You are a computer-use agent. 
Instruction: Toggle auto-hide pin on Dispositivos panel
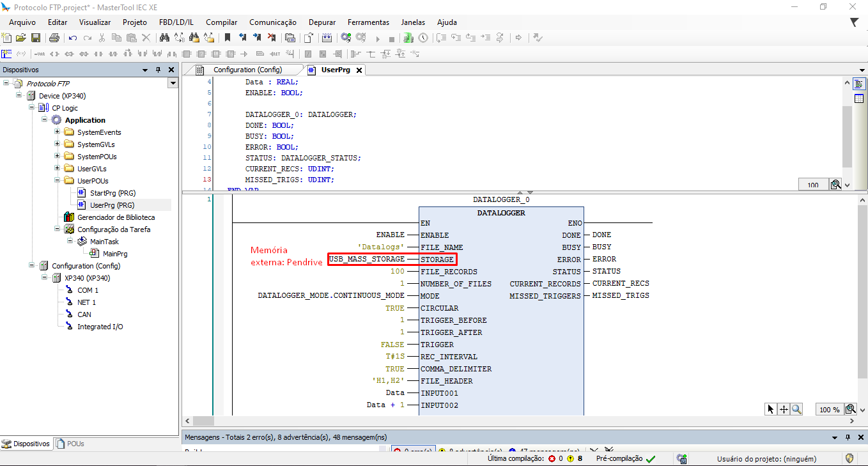158,70
